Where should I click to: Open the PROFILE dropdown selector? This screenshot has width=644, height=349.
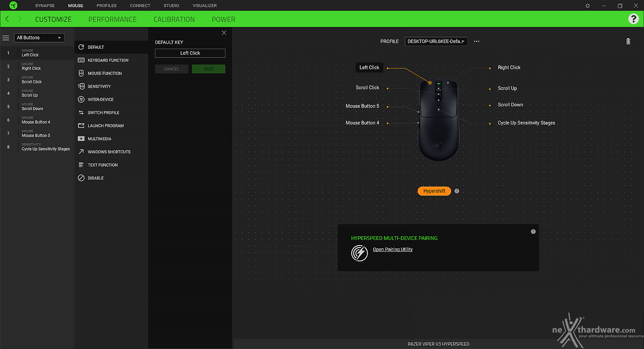pyautogui.click(x=436, y=41)
